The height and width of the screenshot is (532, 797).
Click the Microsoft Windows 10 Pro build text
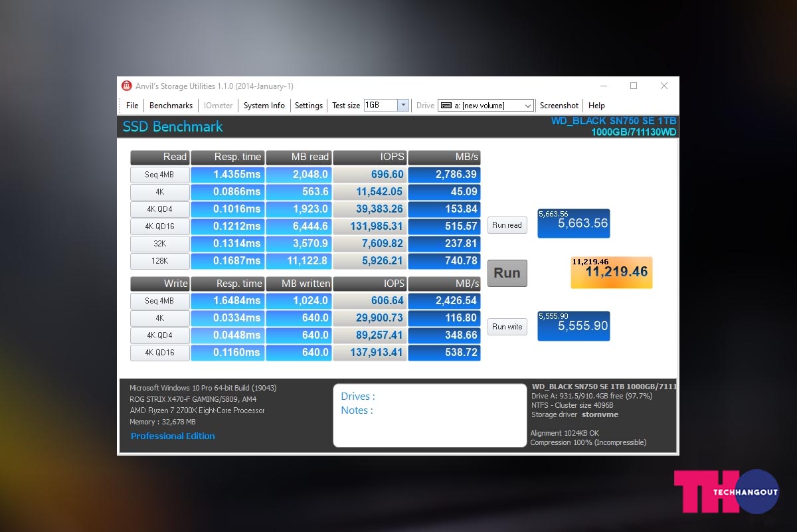click(203, 389)
